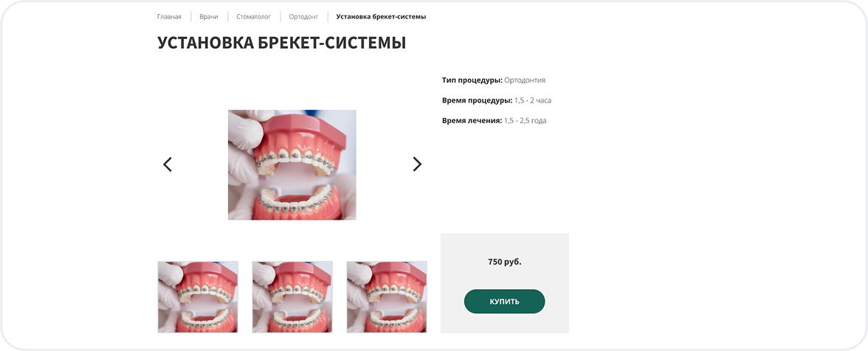Click the 1,5 - 2 часа duration value
The width and height of the screenshot is (868, 351).
533,100
